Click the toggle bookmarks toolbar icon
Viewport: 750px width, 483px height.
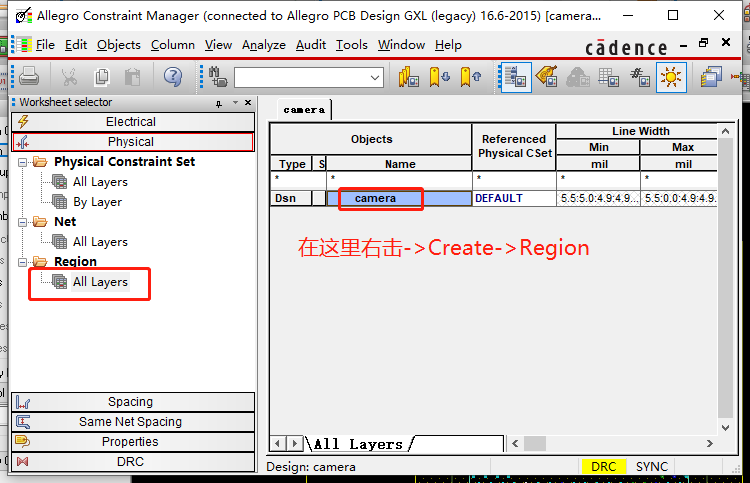[408, 77]
